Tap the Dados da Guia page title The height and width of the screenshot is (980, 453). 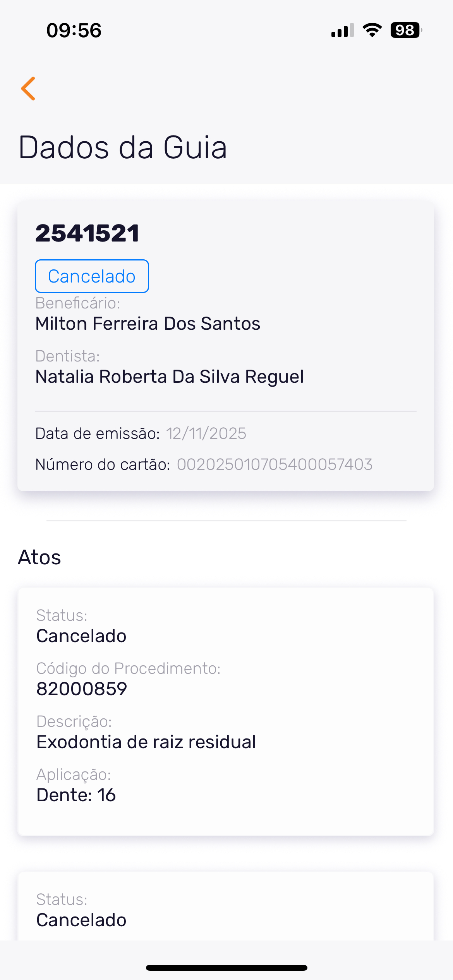(x=123, y=147)
